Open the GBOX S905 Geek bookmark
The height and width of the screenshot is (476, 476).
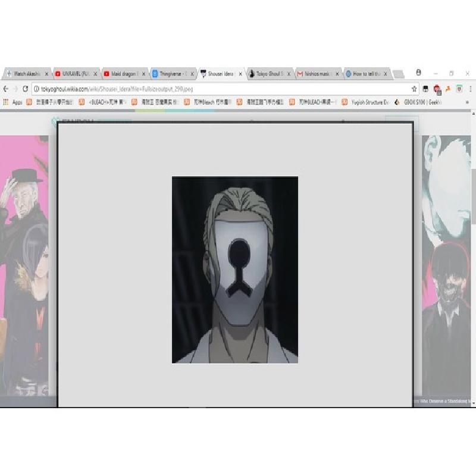(418, 102)
